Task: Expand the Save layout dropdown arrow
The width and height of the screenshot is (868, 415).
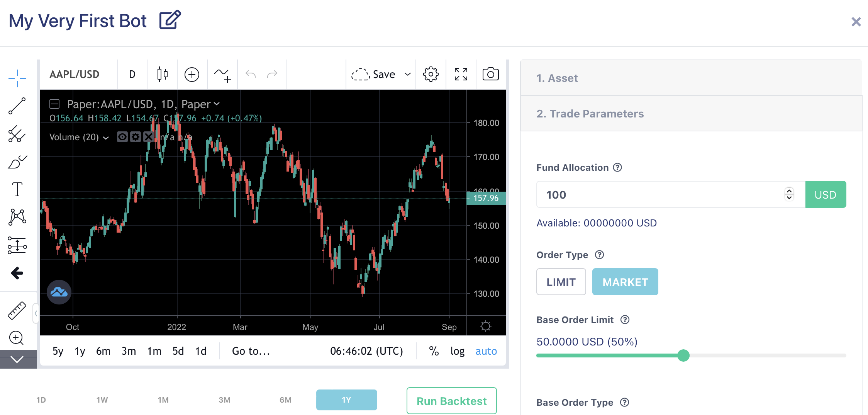Action: [408, 74]
